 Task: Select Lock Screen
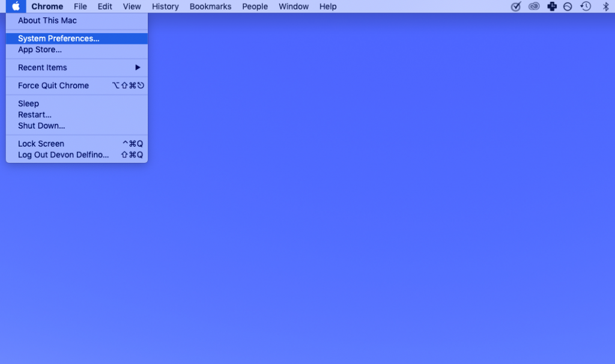point(77,144)
